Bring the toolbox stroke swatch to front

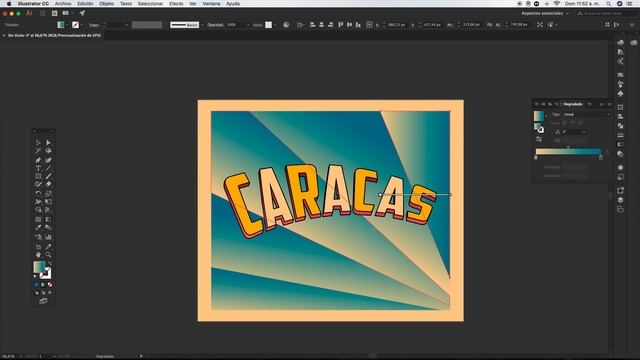[47, 273]
